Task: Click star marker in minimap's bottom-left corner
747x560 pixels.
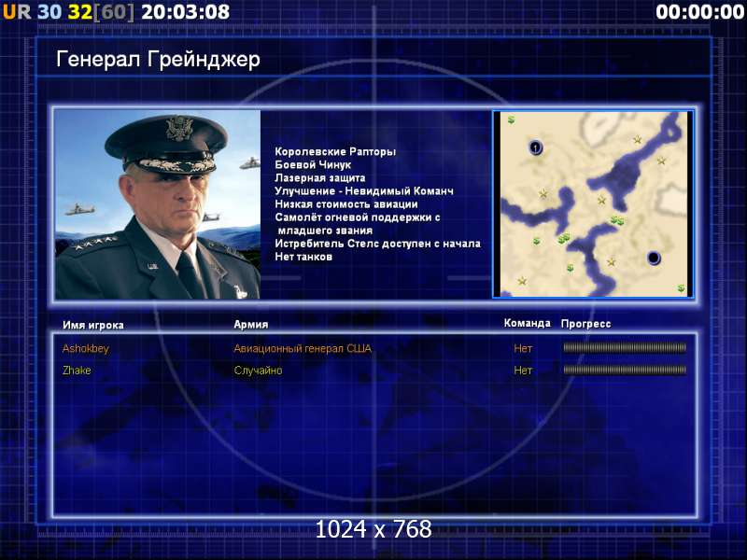Action: pyautogui.click(x=522, y=281)
